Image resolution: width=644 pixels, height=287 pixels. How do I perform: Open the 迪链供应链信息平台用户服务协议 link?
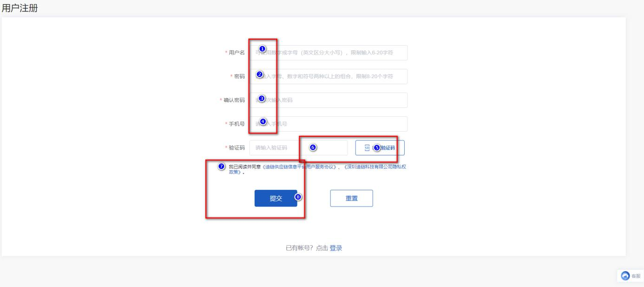click(x=299, y=166)
